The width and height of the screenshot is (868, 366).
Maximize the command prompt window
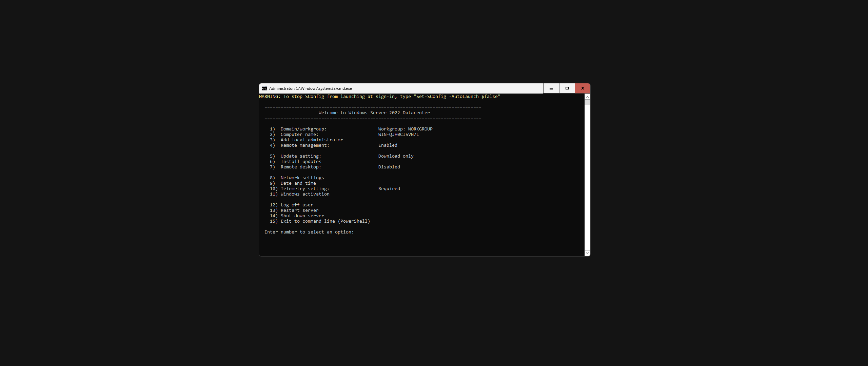(567, 88)
